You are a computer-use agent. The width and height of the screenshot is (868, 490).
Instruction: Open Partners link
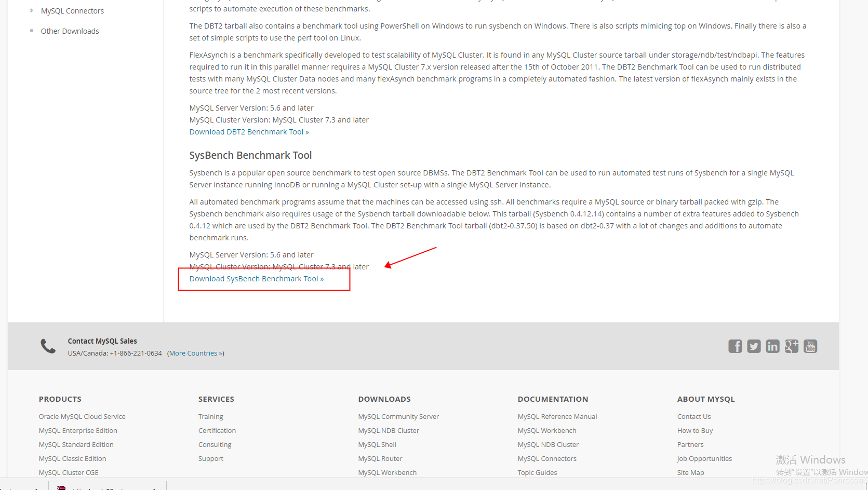pos(690,445)
